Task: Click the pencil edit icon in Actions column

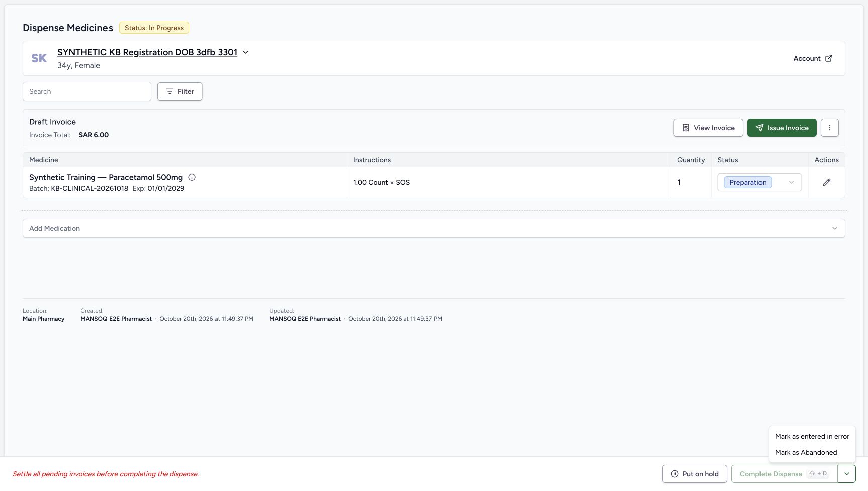Action: (826, 182)
